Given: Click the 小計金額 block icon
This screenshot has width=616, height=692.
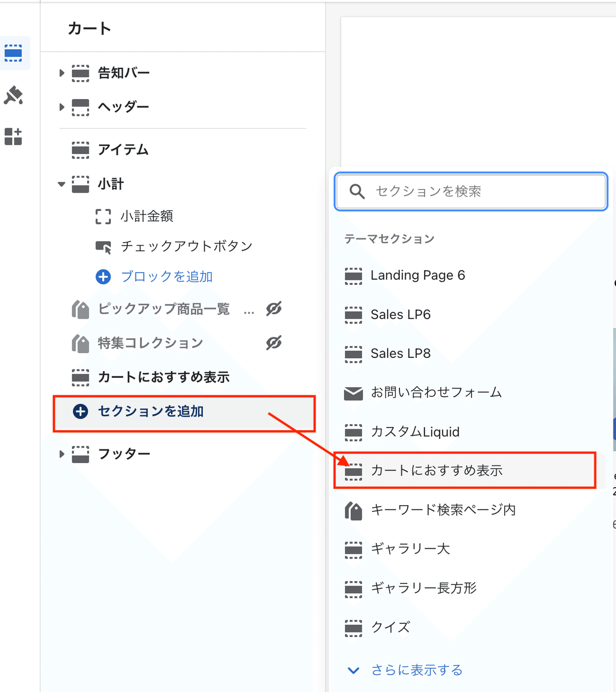Looking at the screenshot, I should [x=103, y=217].
